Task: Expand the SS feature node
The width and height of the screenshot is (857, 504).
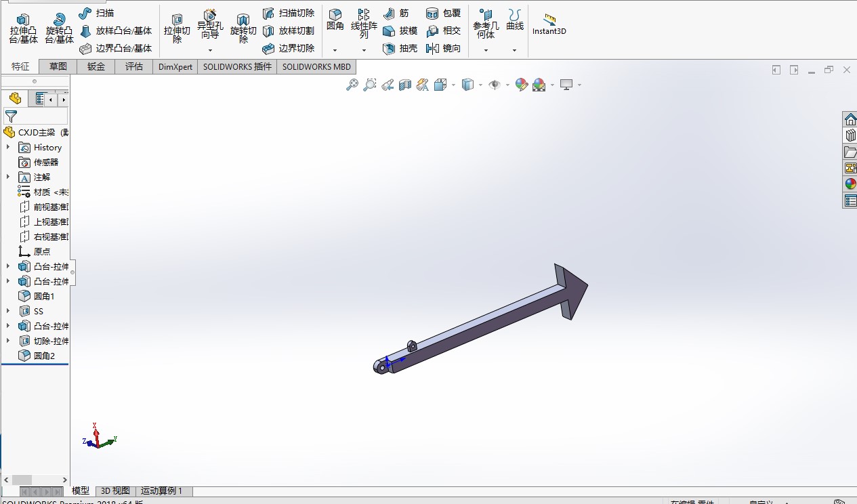Action: point(8,311)
